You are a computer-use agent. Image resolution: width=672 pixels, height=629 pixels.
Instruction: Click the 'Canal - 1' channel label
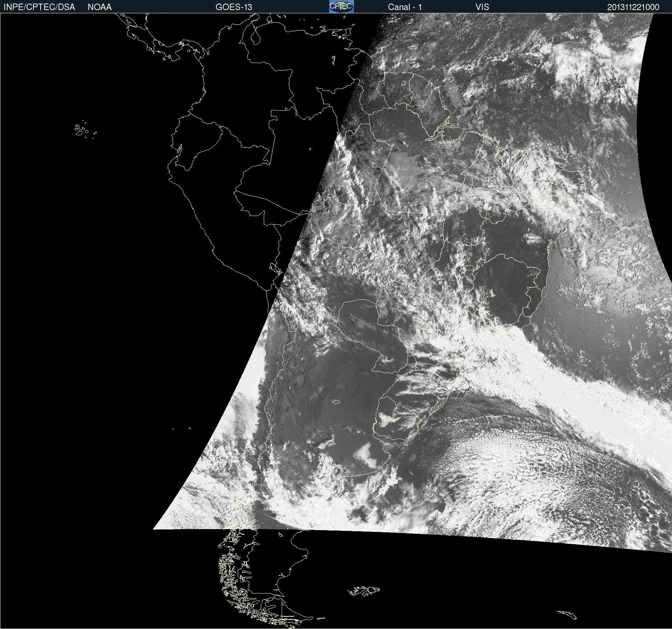(x=405, y=7)
